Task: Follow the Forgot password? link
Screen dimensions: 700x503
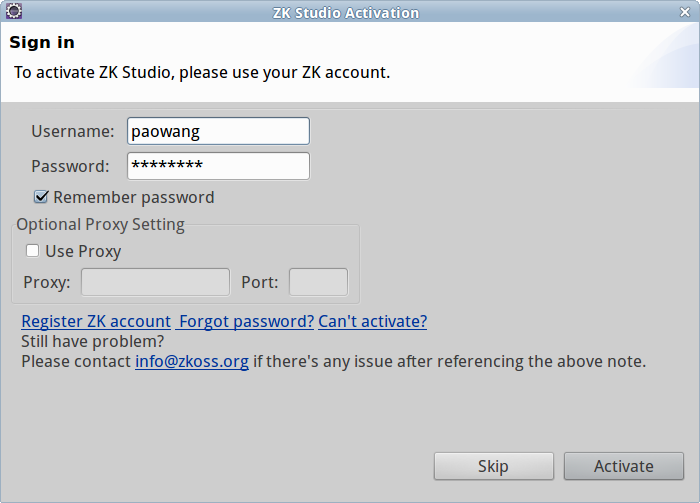Action: pos(246,321)
